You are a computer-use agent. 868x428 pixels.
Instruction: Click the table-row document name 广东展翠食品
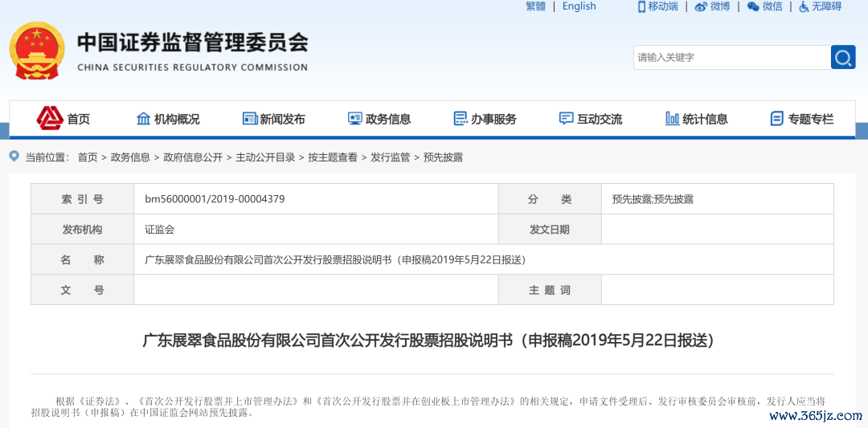335,260
